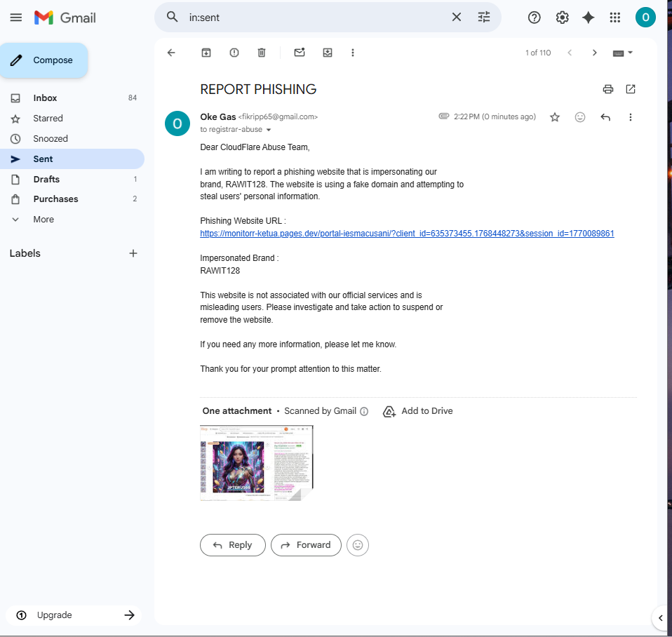The height and width of the screenshot is (637, 672).
Task: Mark the email as unread
Action: coord(300,53)
